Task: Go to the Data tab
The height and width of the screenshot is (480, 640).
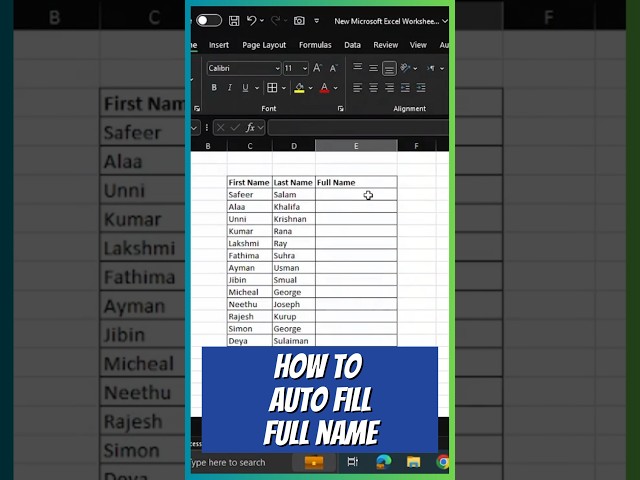Action: pos(352,45)
